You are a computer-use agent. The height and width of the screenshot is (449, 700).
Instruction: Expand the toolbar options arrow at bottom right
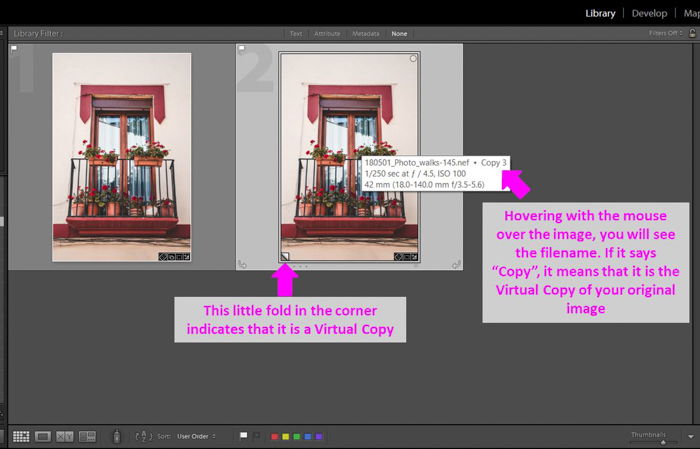(691, 437)
